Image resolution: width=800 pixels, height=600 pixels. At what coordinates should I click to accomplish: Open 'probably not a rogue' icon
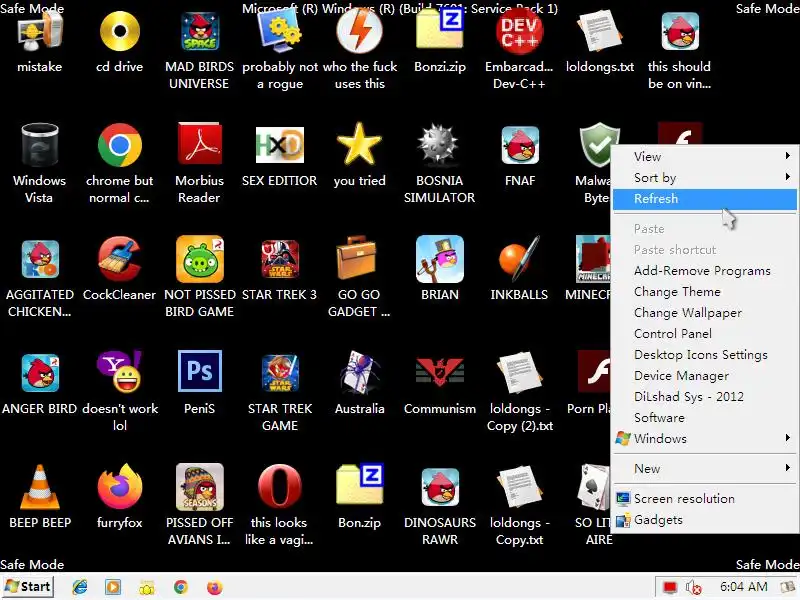280,32
